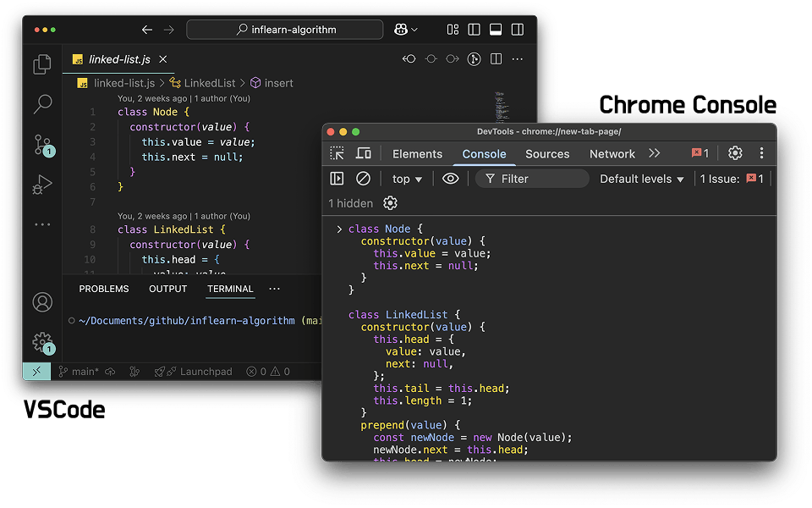Click the VSCode minimap preview
The width and height of the screenshot is (812, 508).
coord(502,107)
